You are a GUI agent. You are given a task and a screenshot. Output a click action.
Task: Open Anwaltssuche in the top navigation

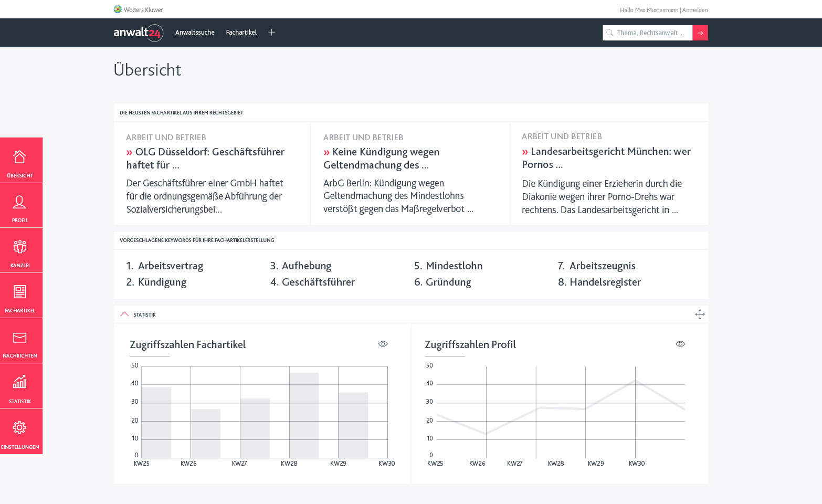(195, 33)
